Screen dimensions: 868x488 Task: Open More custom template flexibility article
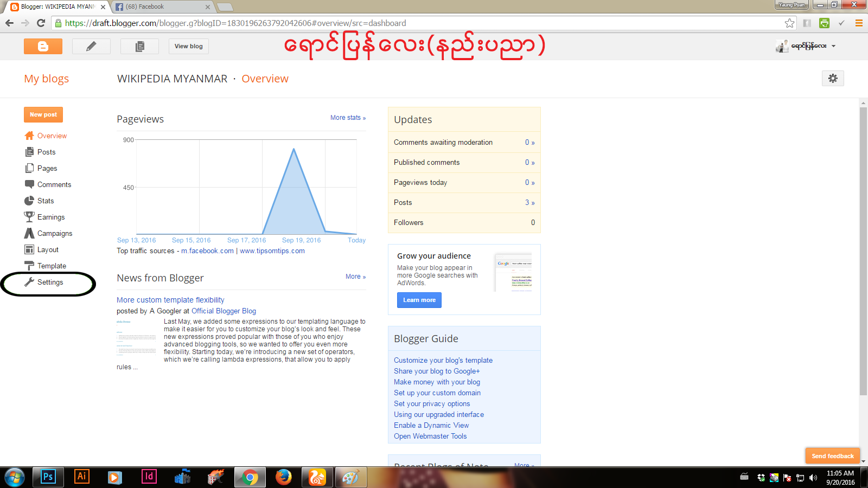tap(170, 300)
